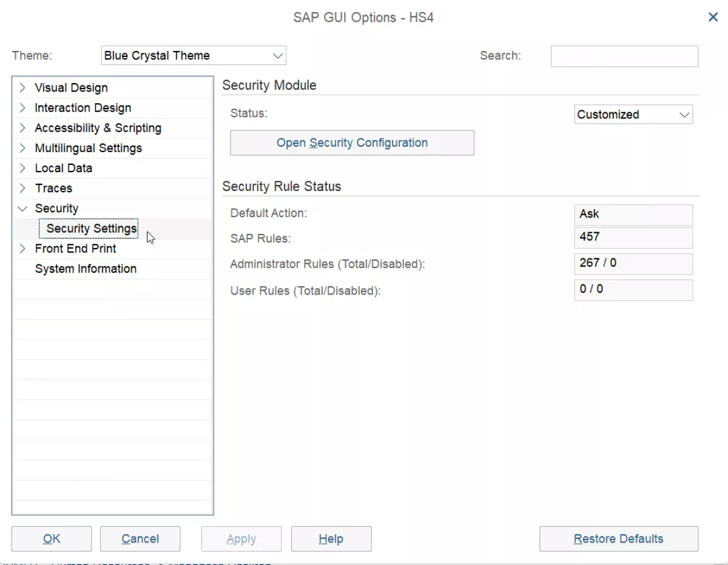Click the SAP Rules field showing 457
The width and height of the screenshot is (728, 565).
(633, 238)
